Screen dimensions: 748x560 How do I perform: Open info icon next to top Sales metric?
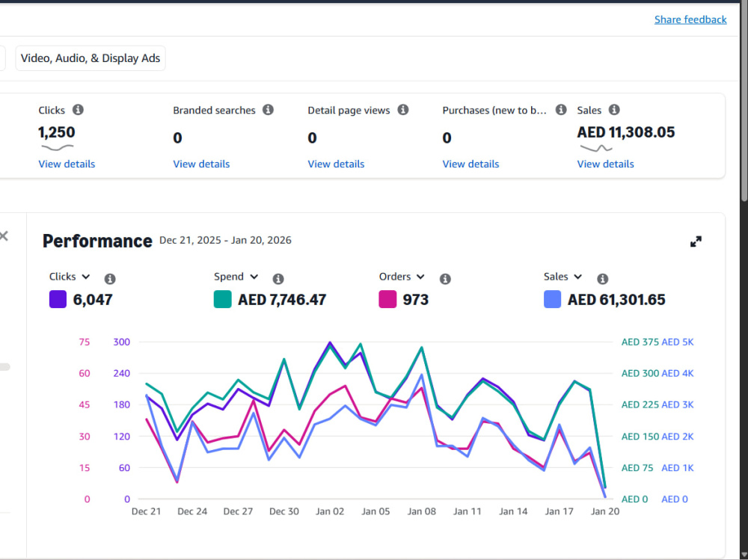(x=614, y=110)
